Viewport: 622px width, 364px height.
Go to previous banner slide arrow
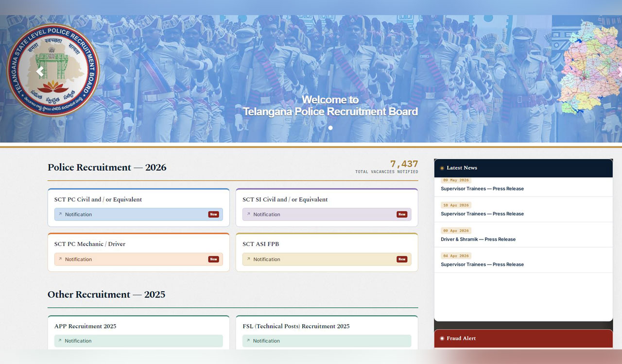(40, 72)
